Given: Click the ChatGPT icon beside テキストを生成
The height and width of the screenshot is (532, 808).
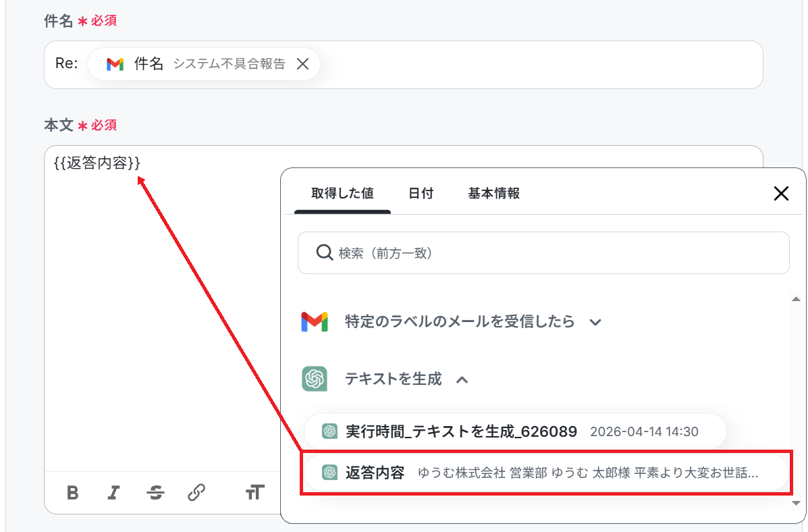Looking at the screenshot, I should tap(315, 379).
